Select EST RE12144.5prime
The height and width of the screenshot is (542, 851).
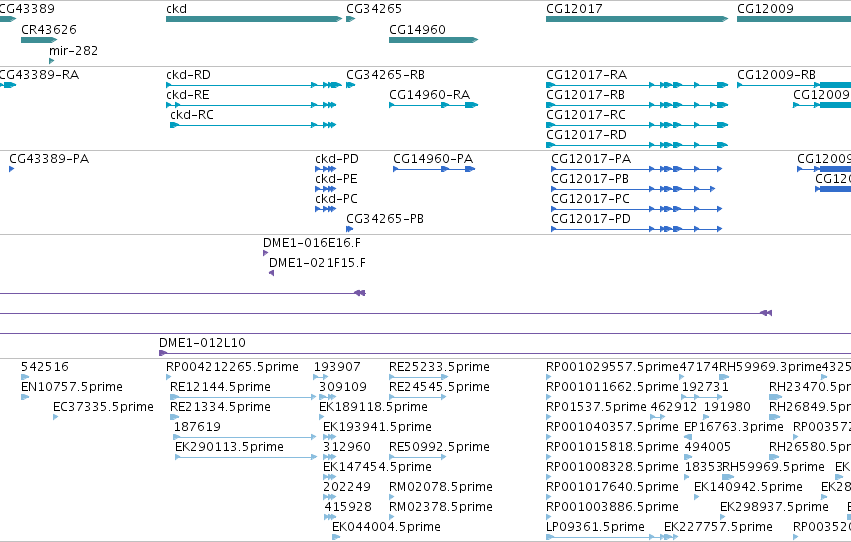pyautogui.click(x=243, y=397)
